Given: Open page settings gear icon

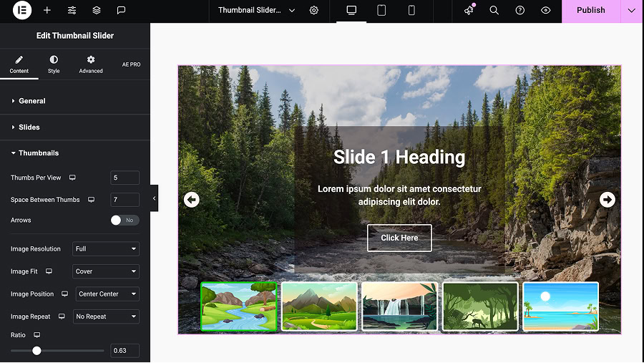Looking at the screenshot, I should coord(314,10).
